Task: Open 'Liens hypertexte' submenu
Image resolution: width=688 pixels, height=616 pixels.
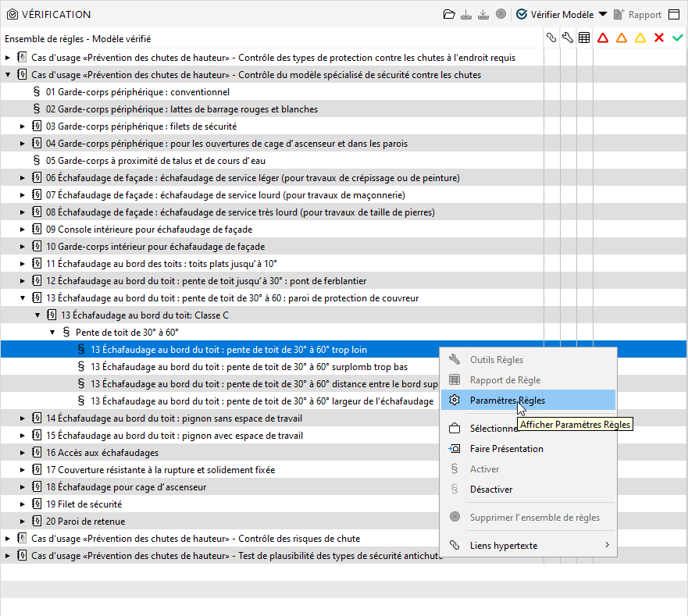Action: tap(528, 546)
